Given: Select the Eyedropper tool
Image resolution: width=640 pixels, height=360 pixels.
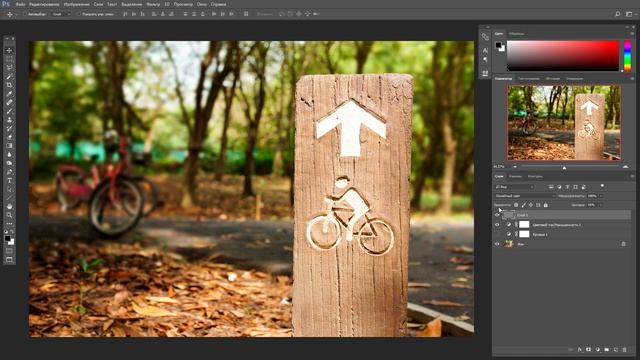Looking at the screenshot, I should 9,93.
